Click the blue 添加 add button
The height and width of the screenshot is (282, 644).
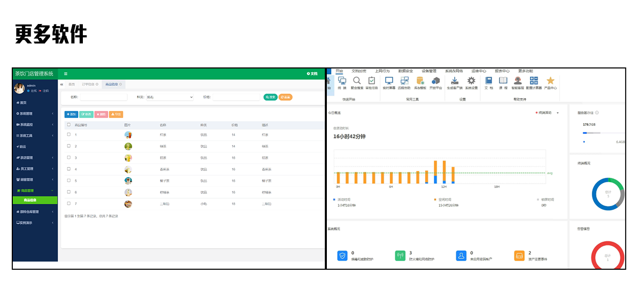71,114
